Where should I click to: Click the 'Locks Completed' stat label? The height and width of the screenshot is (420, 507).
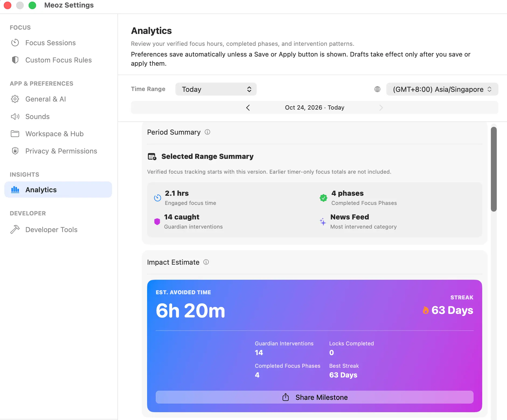point(352,344)
